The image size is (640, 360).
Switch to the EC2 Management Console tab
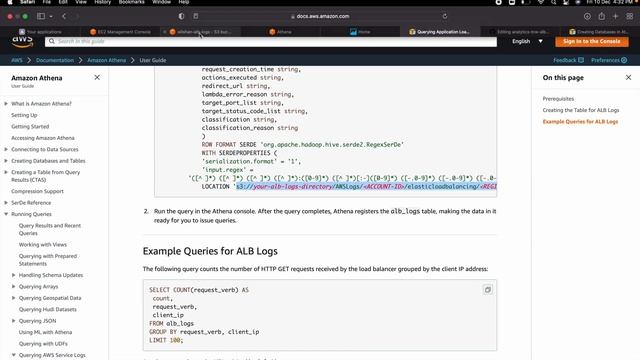click(x=121, y=31)
